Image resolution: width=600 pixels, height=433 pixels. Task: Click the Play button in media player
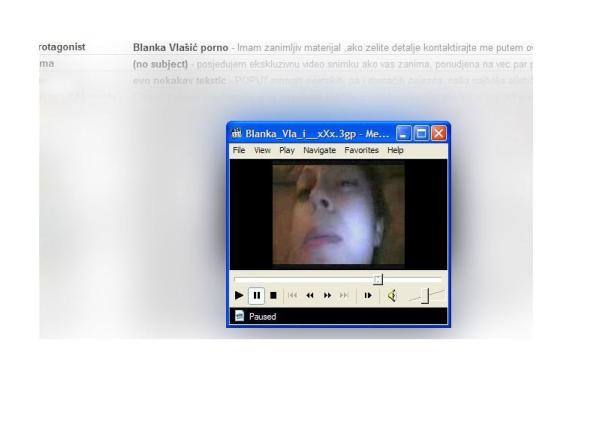coord(239,296)
